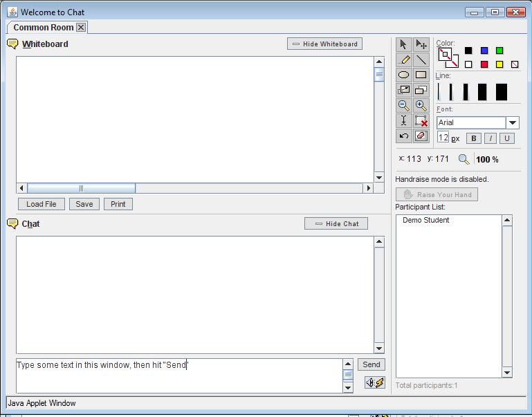The height and width of the screenshot is (417, 532).
Task: Click the sound and lightning icon under Send
Action: pos(375,382)
